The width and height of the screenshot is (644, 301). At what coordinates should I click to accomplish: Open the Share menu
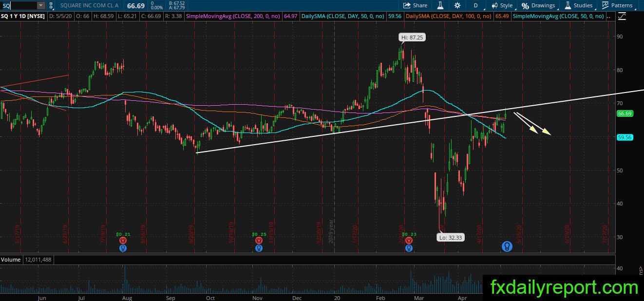(x=415, y=5)
